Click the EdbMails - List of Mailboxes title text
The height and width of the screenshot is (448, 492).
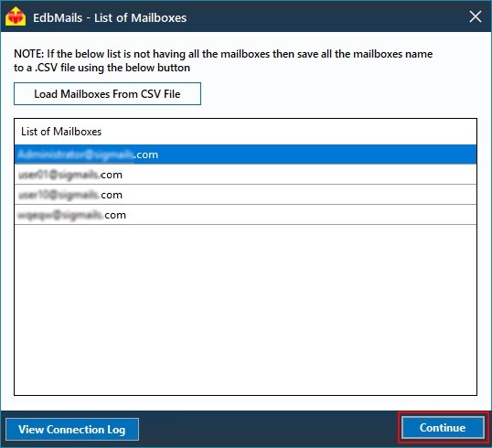click(x=110, y=18)
